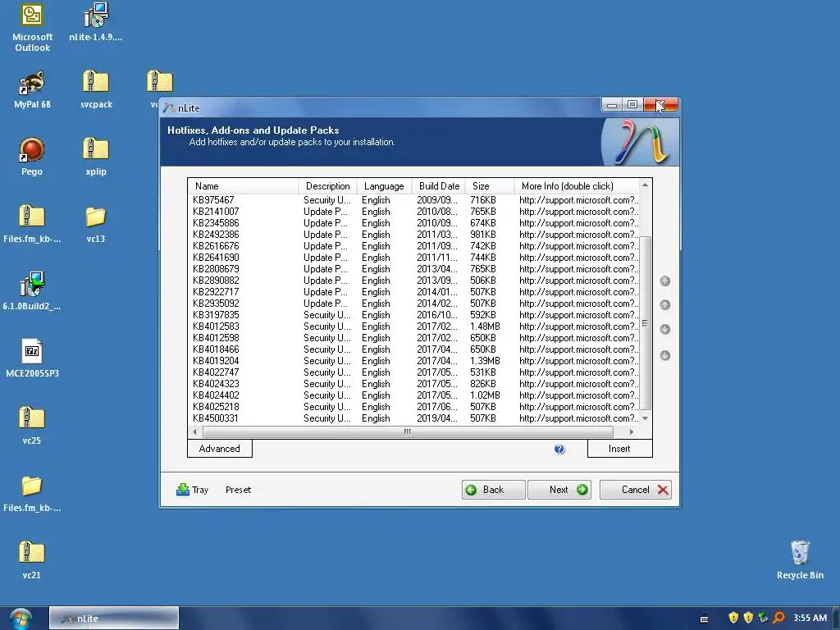The height and width of the screenshot is (630, 840).
Task: Select the KB975467 row
Action: click(x=414, y=200)
